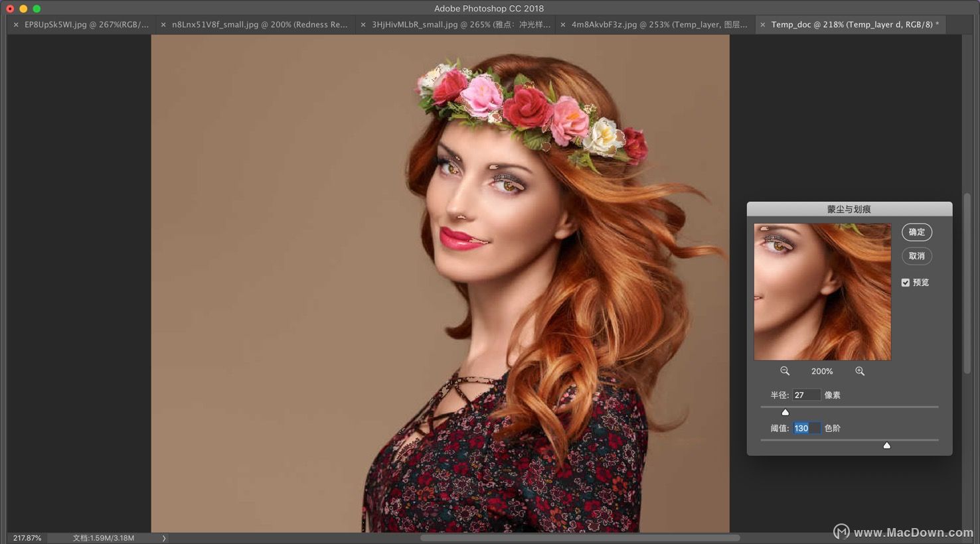
Task: Click the 217.87% zoom level field
Action: point(27,538)
